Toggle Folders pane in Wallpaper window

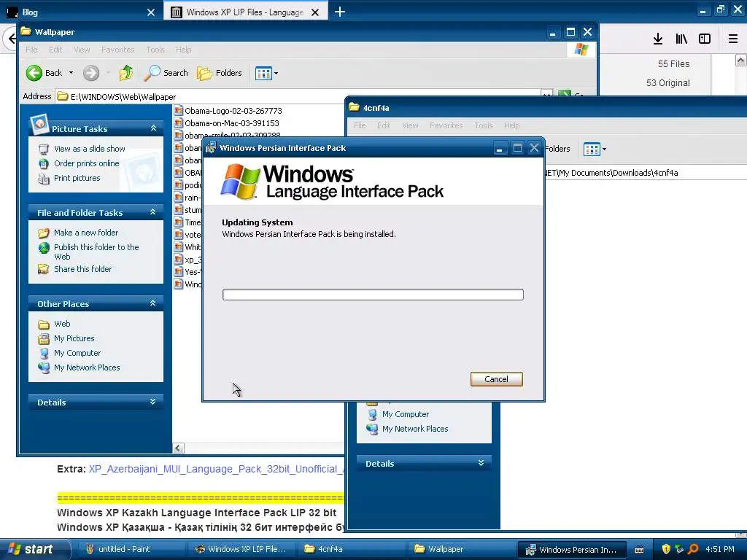pos(220,73)
